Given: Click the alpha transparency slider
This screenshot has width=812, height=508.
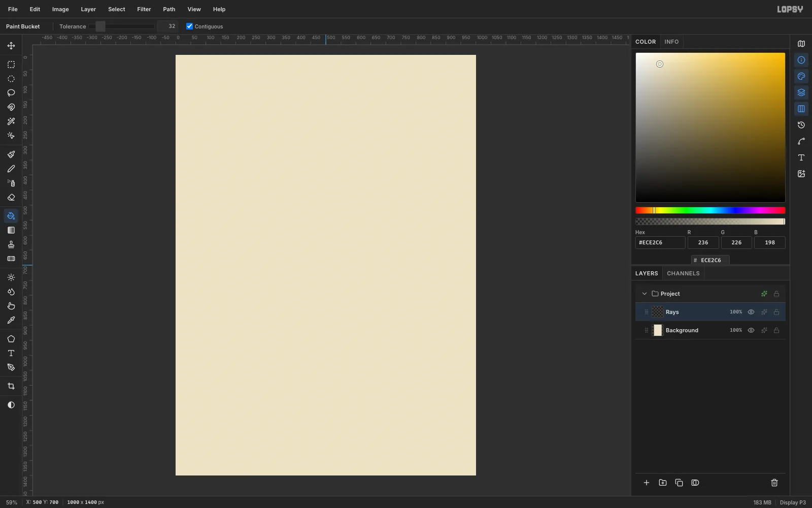Looking at the screenshot, I should [710, 221].
